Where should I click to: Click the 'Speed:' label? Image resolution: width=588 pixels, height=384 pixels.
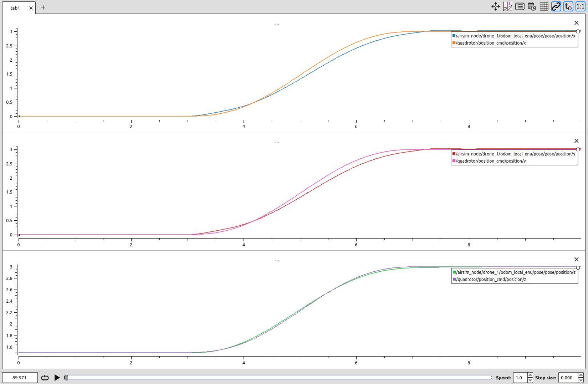click(503, 378)
